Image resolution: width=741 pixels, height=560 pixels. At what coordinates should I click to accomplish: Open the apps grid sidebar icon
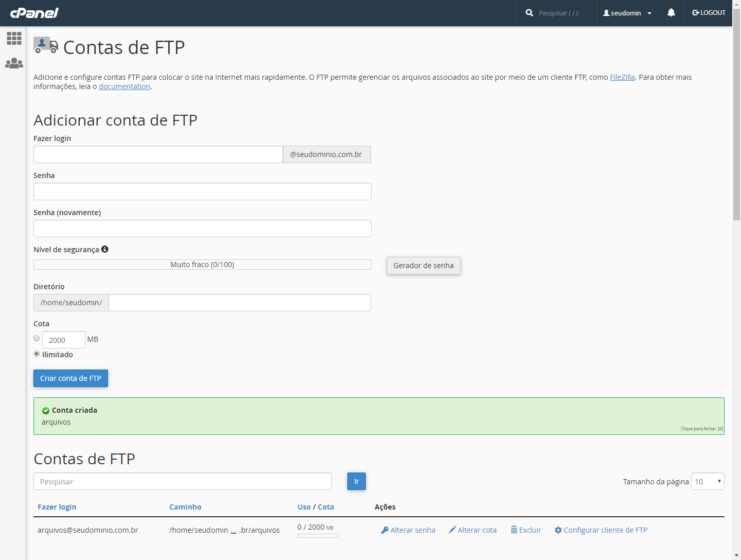click(x=14, y=38)
